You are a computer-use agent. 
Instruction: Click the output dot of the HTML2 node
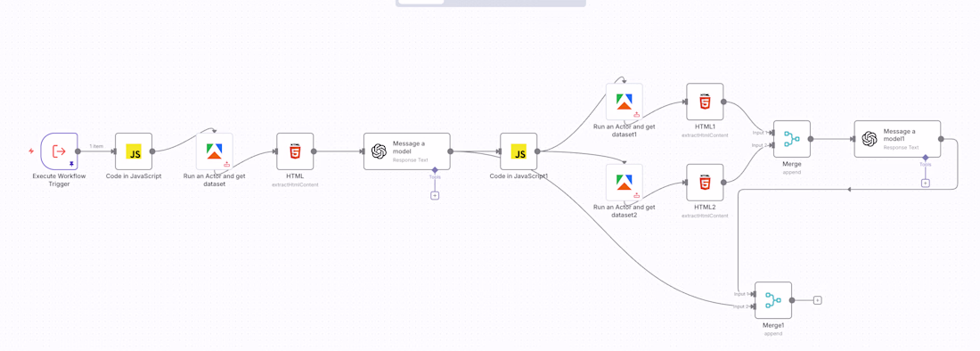[723, 183]
